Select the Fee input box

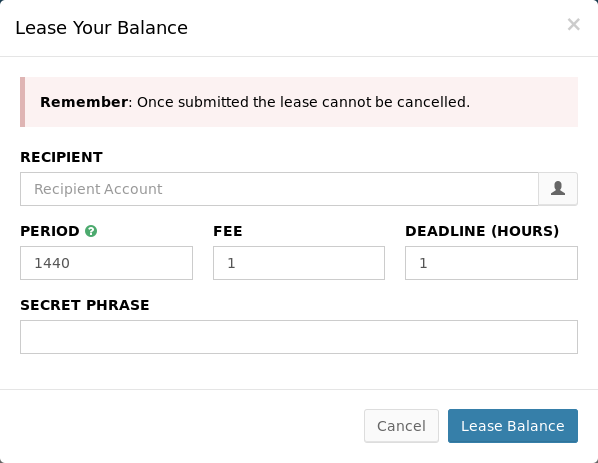pos(299,263)
